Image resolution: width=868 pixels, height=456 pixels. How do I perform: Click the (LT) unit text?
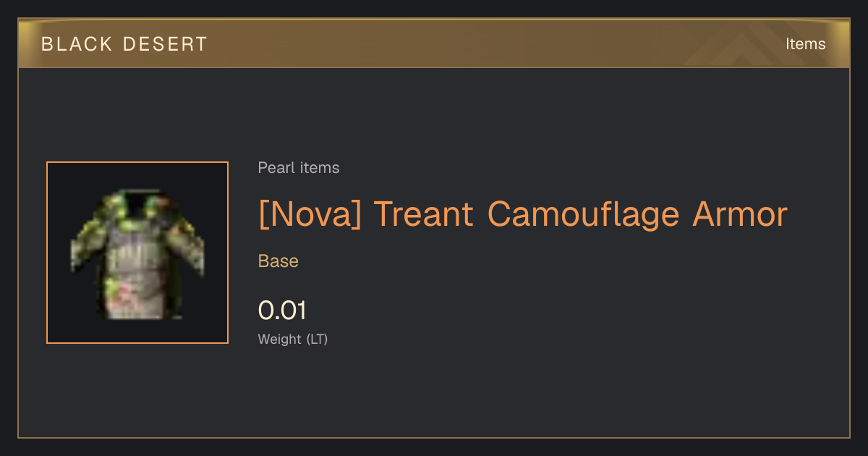tap(317, 339)
